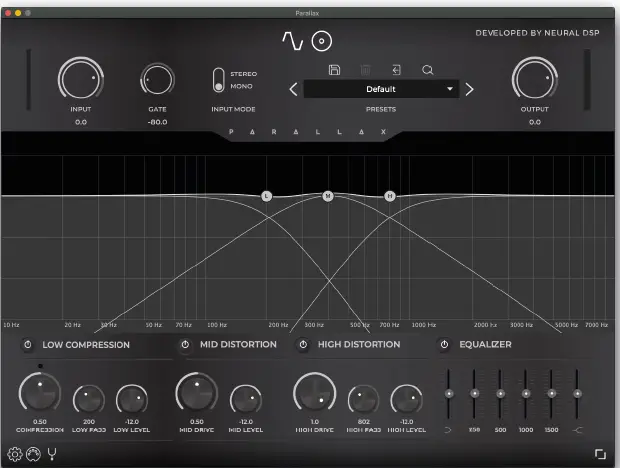Click the high shelf icon under the equalizer
620x468 pixels.
point(578,430)
